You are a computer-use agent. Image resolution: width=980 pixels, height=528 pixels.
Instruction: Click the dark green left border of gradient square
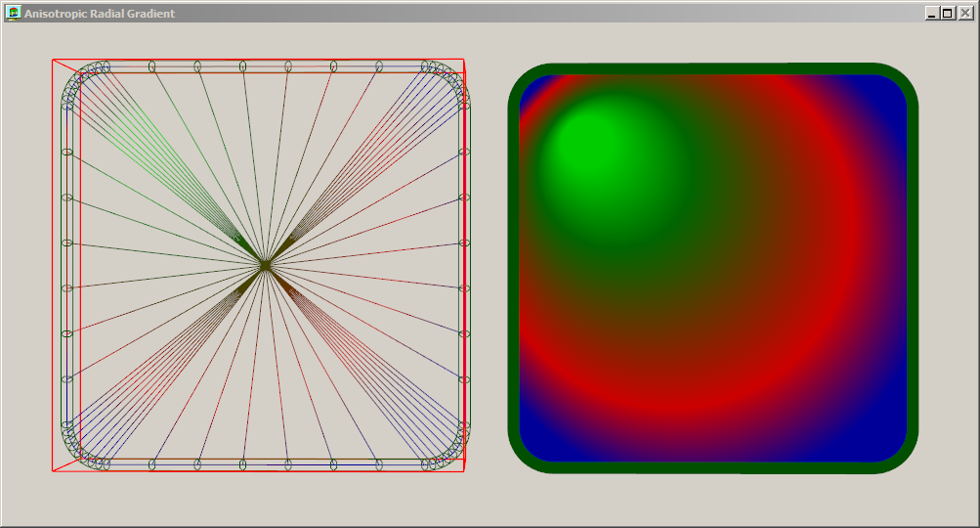point(513,269)
